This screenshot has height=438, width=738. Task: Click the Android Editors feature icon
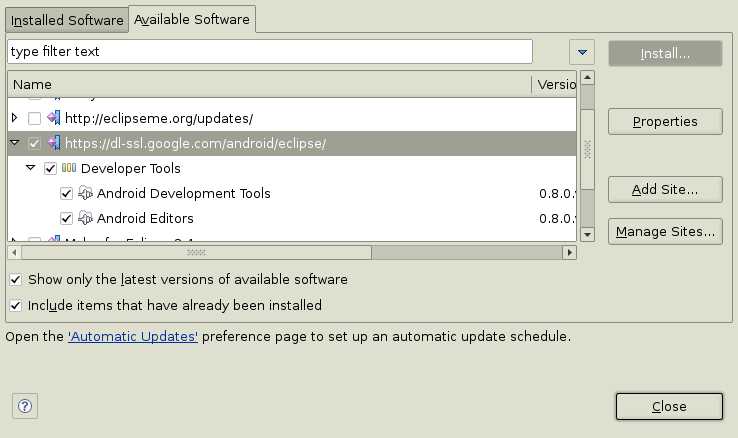click(x=85, y=218)
